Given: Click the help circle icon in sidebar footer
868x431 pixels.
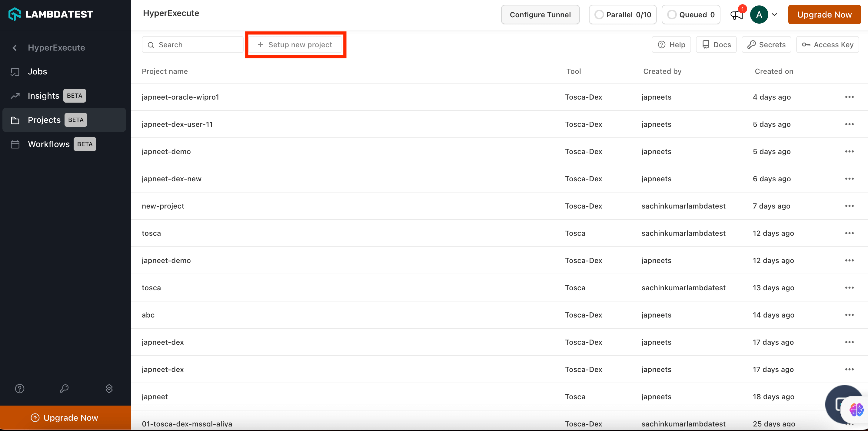Looking at the screenshot, I should click(x=20, y=389).
